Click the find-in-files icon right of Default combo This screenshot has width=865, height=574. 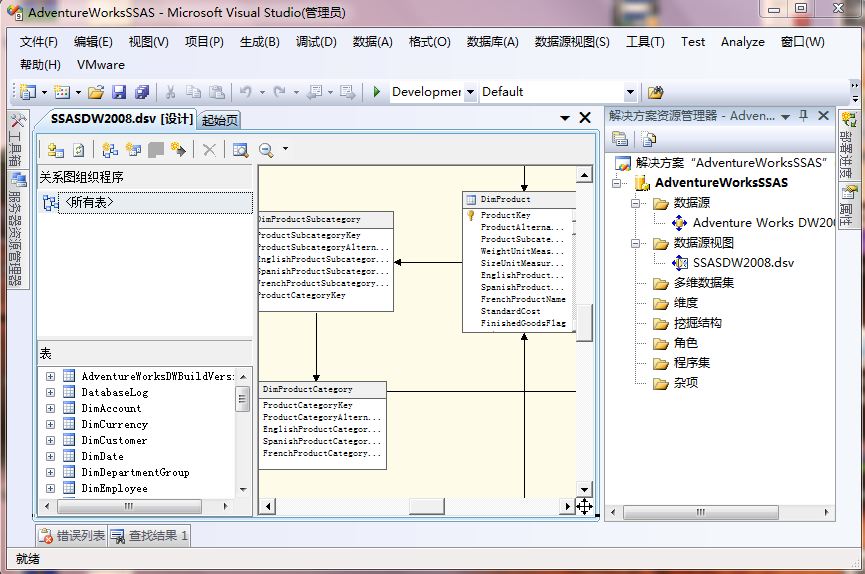pos(655,92)
